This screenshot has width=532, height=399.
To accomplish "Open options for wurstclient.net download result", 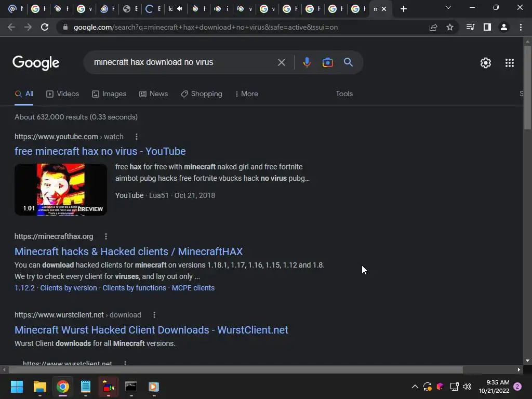I will [x=154, y=315].
